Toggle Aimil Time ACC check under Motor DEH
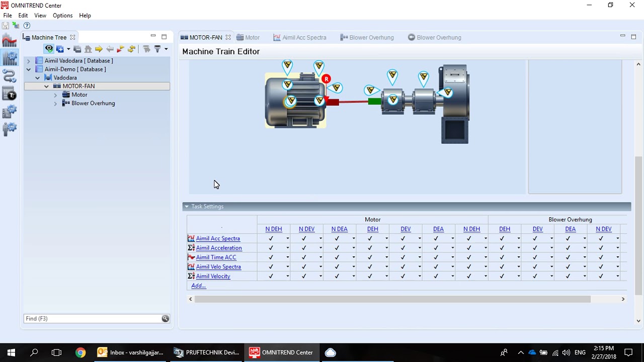Screen dimensions: 644x362 tap(370, 257)
